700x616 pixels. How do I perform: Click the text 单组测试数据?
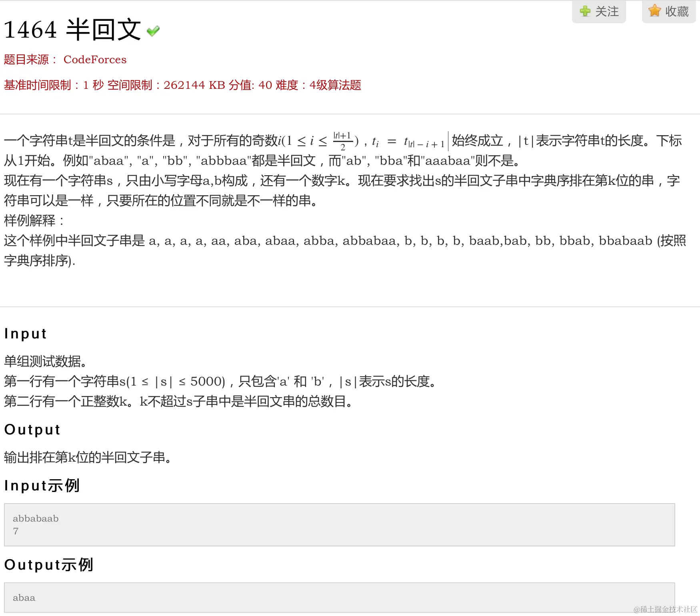point(46,361)
